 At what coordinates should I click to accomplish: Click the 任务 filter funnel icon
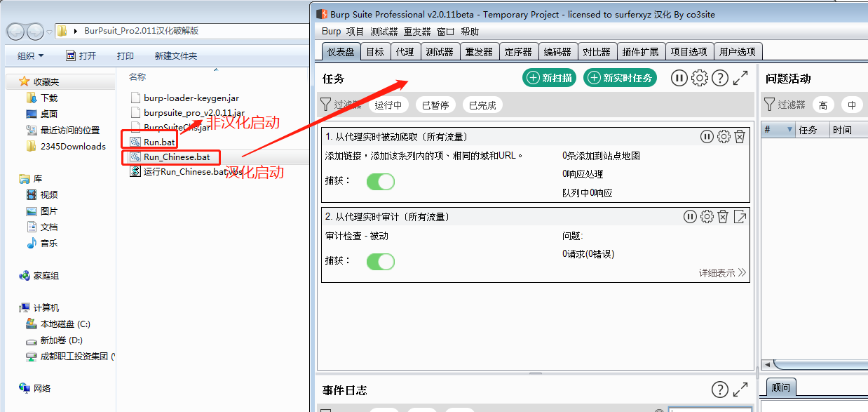325,105
